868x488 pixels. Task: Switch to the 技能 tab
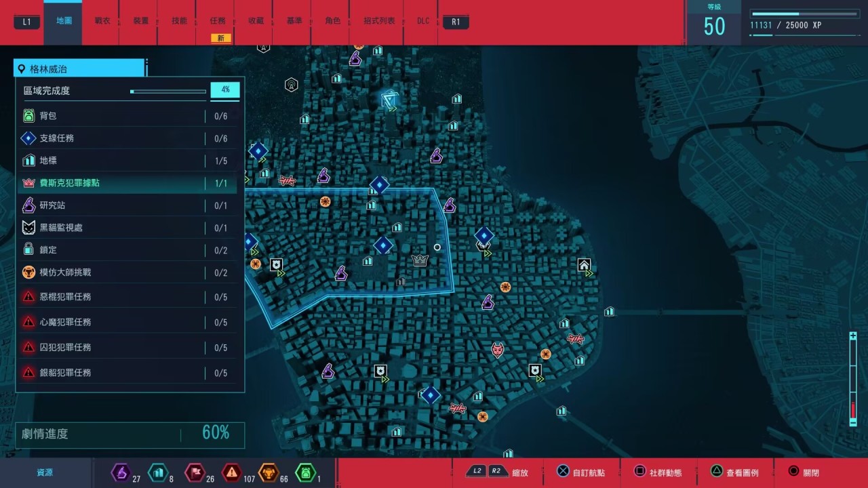click(x=179, y=21)
